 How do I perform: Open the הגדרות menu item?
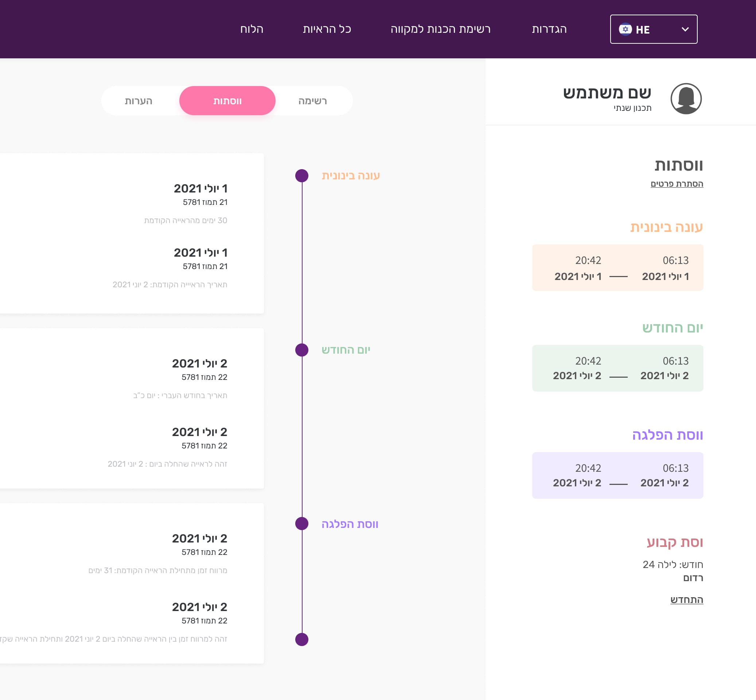coord(549,29)
